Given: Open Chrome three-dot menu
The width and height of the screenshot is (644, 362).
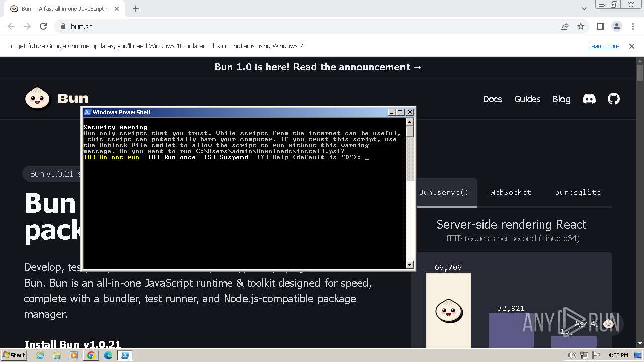Looking at the screenshot, I should pos(632,26).
